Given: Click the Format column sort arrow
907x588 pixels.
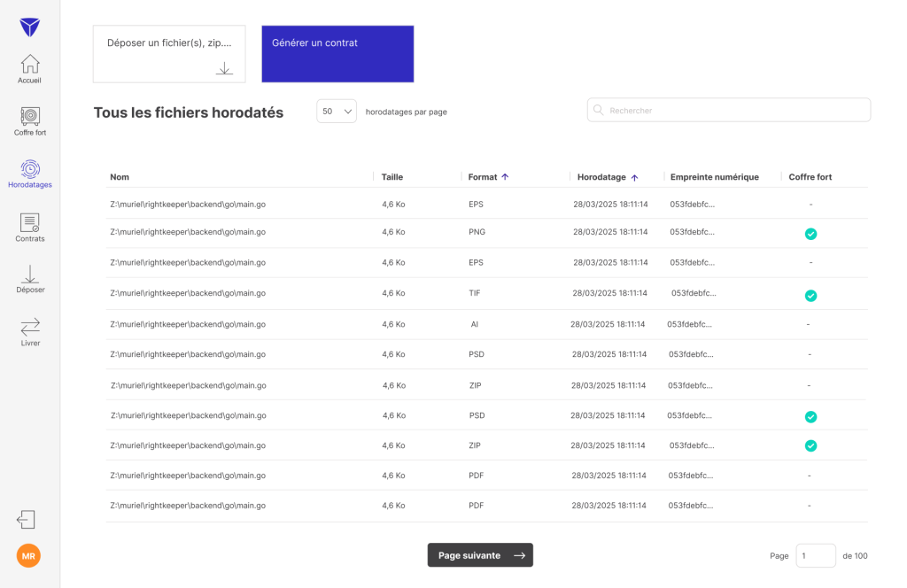Looking at the screenshot, I should point(505,177).
